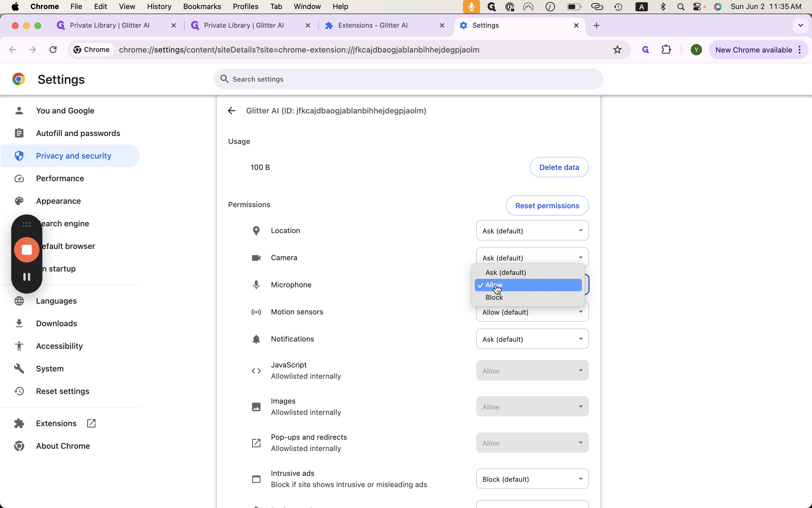Open Reset settings section
This screenshot has width=812, height=508.
[x=70, y=391]
